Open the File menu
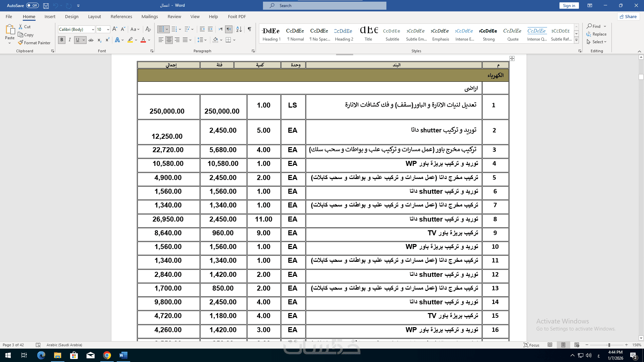The width and height of the screenshot is (644, 362). (x=9, y=17)
